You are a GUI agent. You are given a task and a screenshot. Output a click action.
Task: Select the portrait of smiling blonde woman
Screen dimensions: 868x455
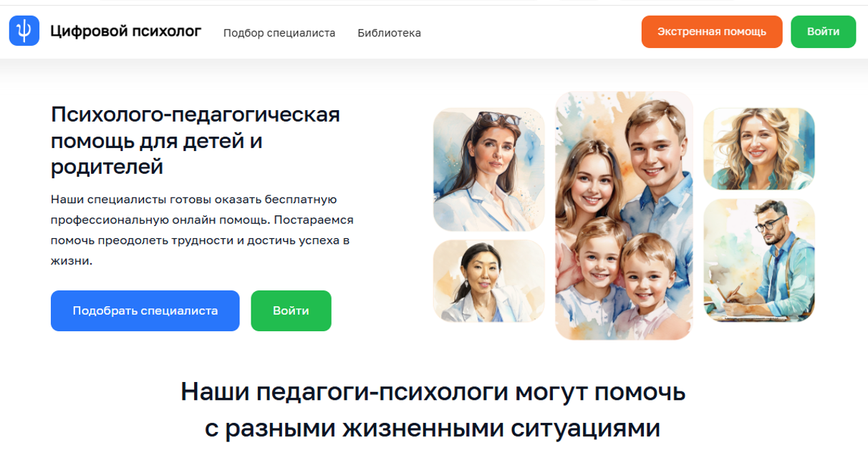pyautogui.click(x=759, y=149)
